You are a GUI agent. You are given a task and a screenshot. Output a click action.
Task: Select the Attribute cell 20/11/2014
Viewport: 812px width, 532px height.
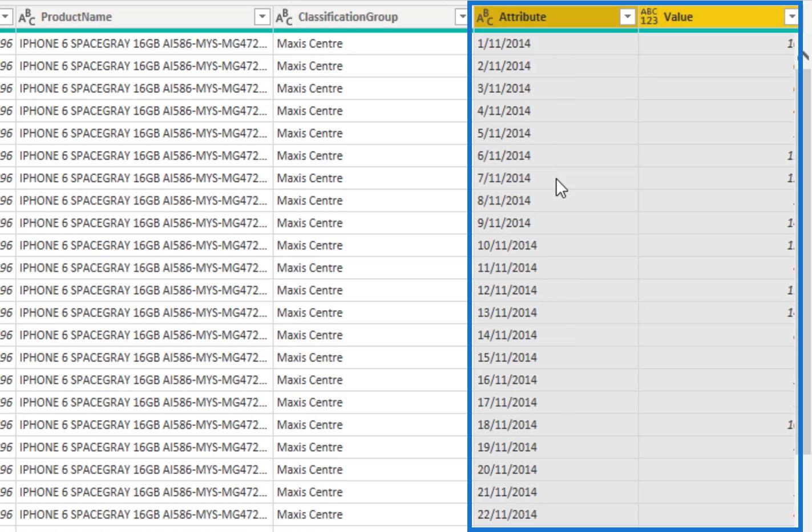tap(555, 470)
